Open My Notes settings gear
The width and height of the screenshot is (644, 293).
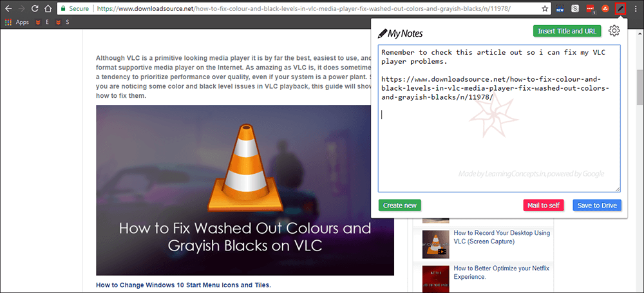click(614, 31)
